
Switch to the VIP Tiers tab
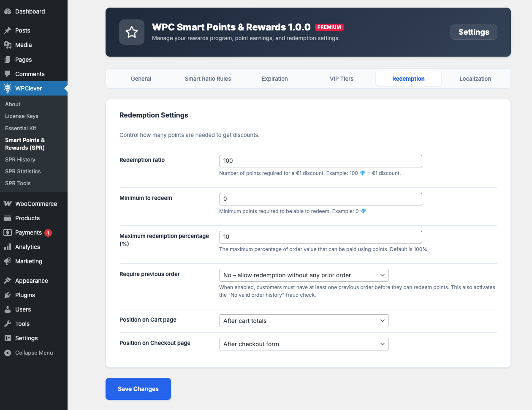[342, 79]
